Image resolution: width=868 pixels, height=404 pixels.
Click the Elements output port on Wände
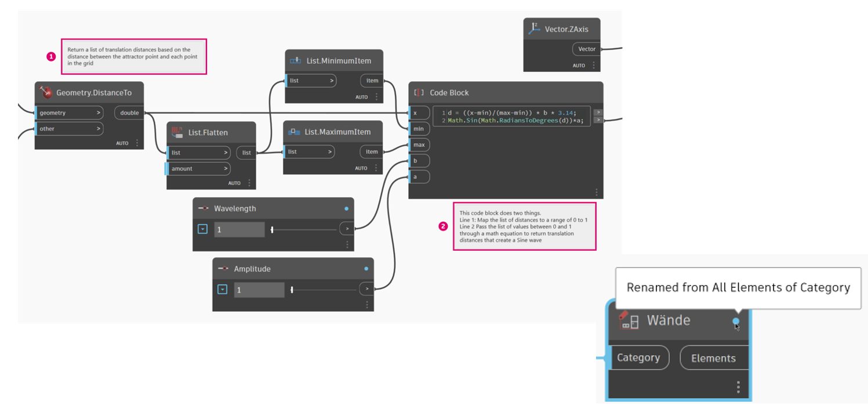click(x=713, y=358)
